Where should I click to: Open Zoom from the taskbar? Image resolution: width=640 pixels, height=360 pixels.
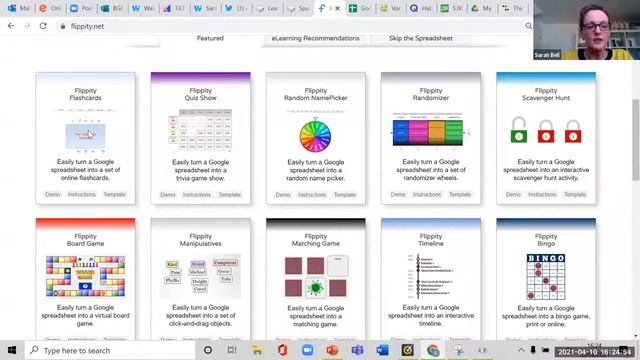[307, 350]
